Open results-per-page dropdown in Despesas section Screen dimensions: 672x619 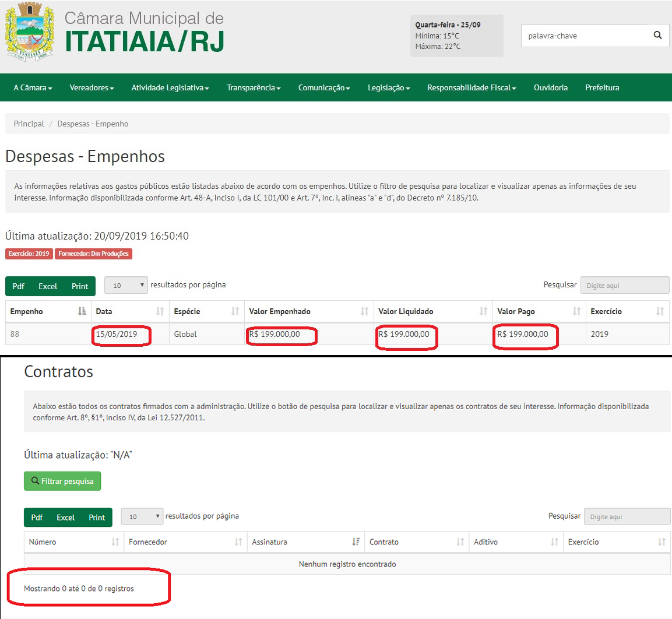pos(126,285)
